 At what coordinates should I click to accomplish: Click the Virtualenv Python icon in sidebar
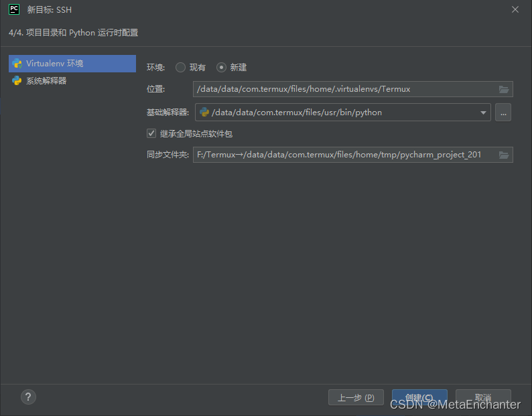pos(17,64)
